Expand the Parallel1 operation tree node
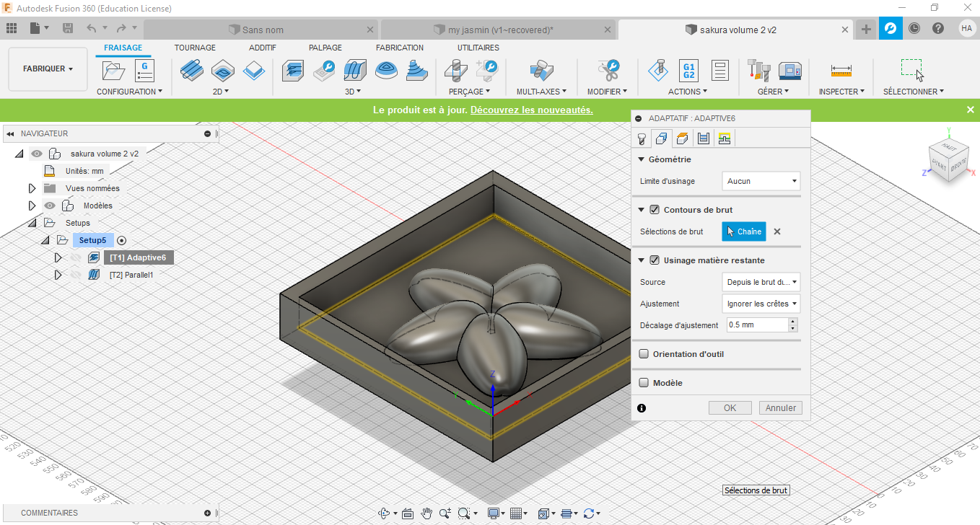The height and width of the screenshot is (525, 980). coord(58,275)
